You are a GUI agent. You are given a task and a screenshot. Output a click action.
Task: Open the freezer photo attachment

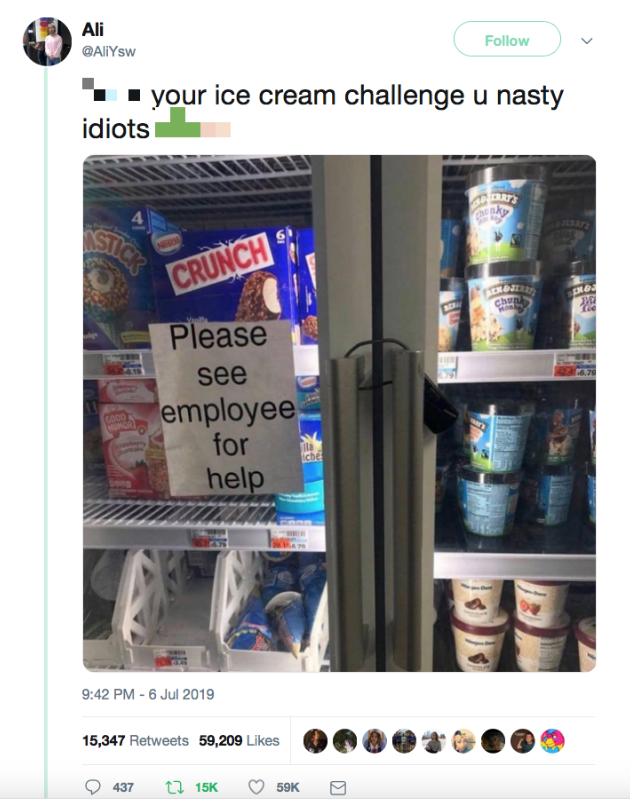point(339,413)
